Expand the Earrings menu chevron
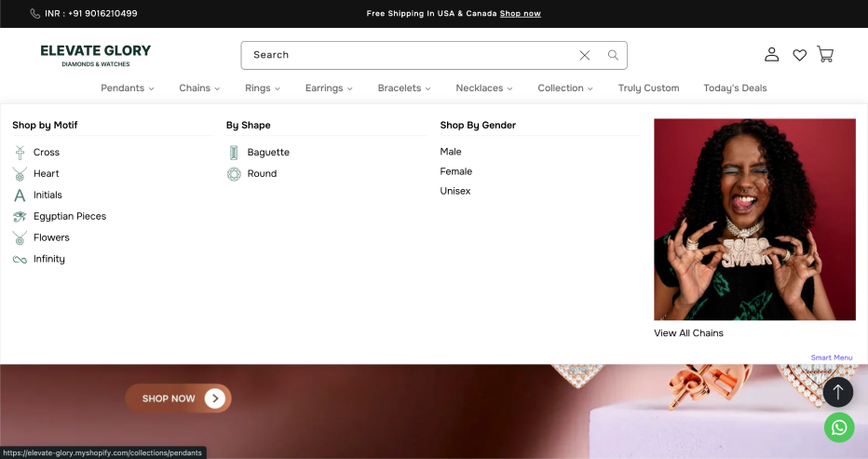Image resolution: width=868 pixels, height=459 pixels. click(x=350, y=88)
